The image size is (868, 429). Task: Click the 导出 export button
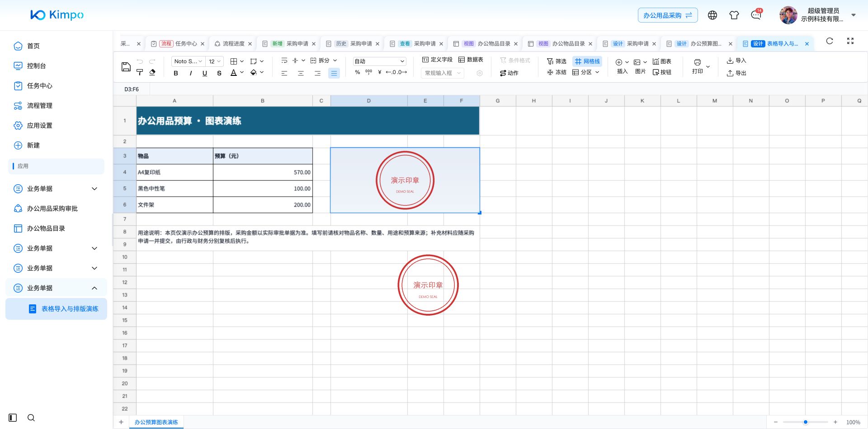[736, 73]
